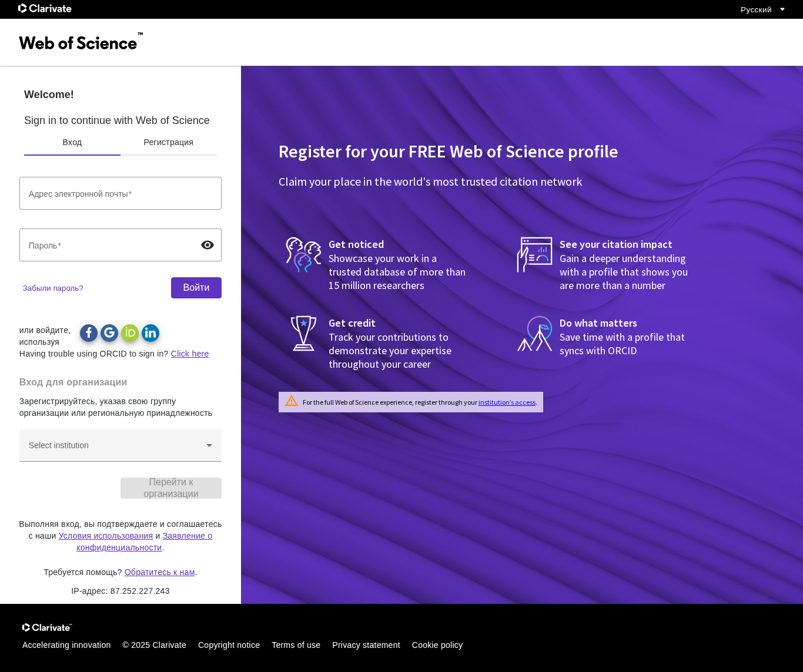Click the Get noticed researchers icon

pyautogui.click(x=303, y=254)
